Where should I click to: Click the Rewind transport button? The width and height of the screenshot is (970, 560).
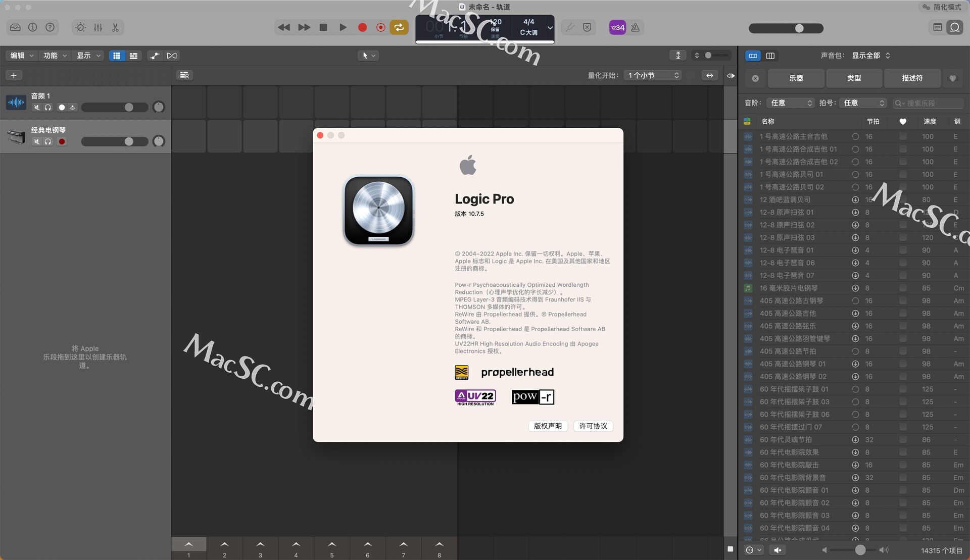284,27
